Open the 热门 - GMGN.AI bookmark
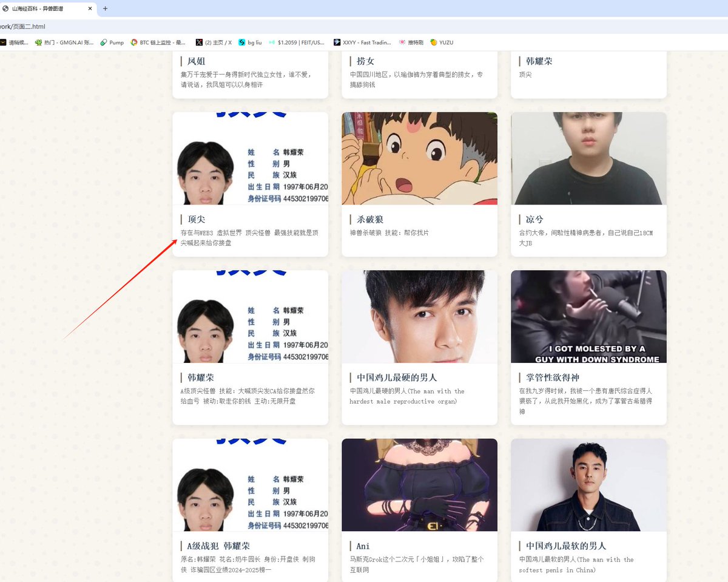The width and height of the screenshot is (728, 582). pyautogui.click(x=64, y=42)
